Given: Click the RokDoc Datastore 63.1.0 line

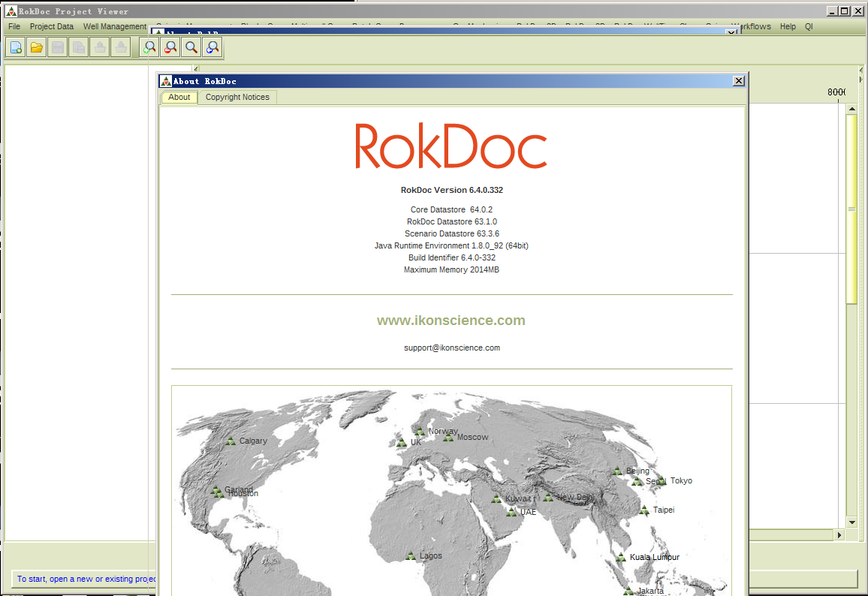Looking at the screenshot, I should point(452,222).
